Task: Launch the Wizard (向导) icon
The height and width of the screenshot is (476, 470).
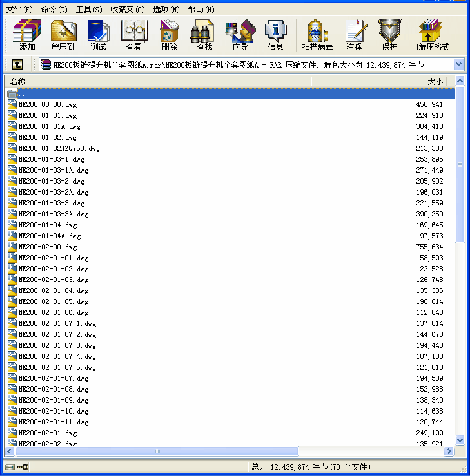Action: (x=240, y=35)
